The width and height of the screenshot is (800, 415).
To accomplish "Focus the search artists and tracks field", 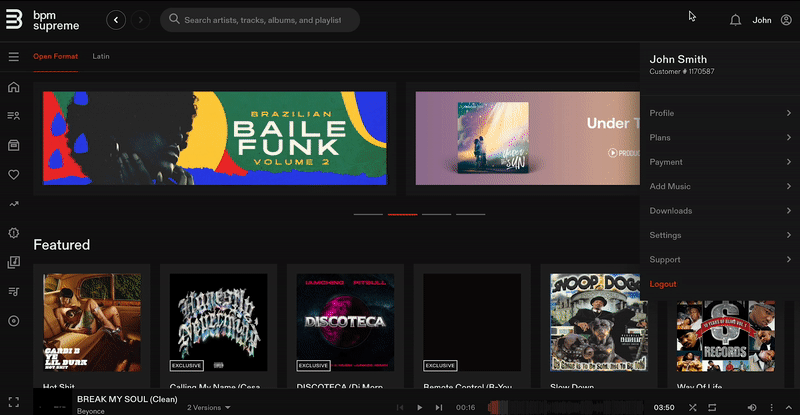I will point(260,20).
